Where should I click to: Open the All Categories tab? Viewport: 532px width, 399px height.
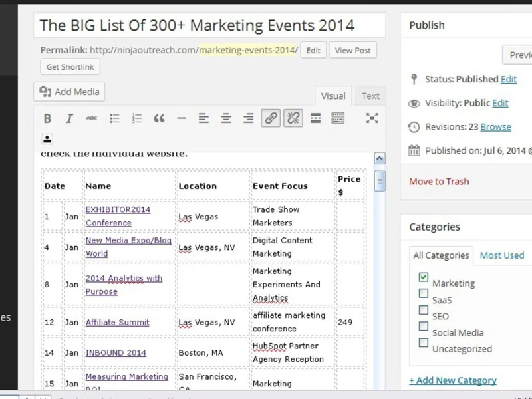pos(441,255)
